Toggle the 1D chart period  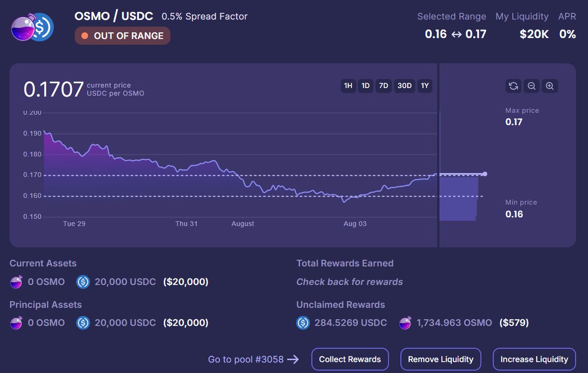click(x=366, y=86)
